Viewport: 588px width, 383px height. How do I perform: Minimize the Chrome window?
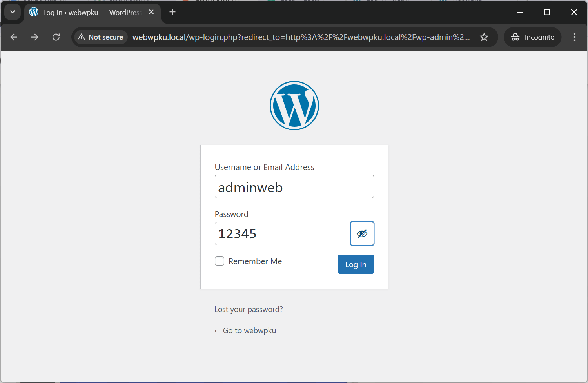click(x=520, y=12)
